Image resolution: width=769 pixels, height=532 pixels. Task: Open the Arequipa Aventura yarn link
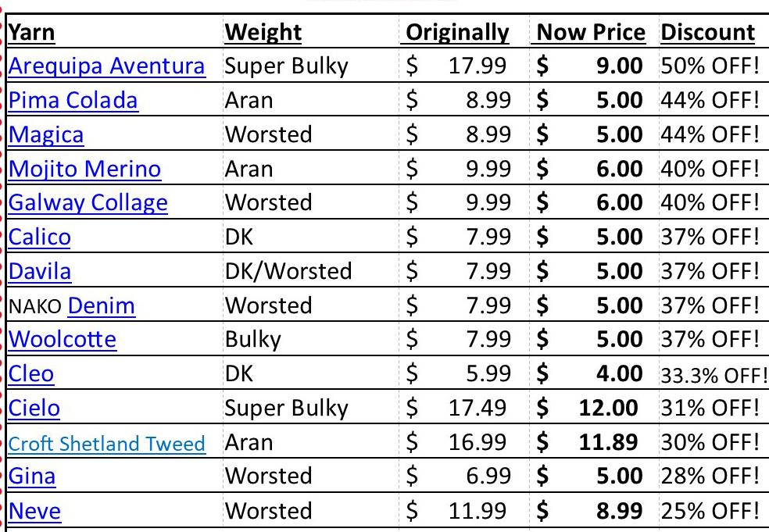click(106, 66)
